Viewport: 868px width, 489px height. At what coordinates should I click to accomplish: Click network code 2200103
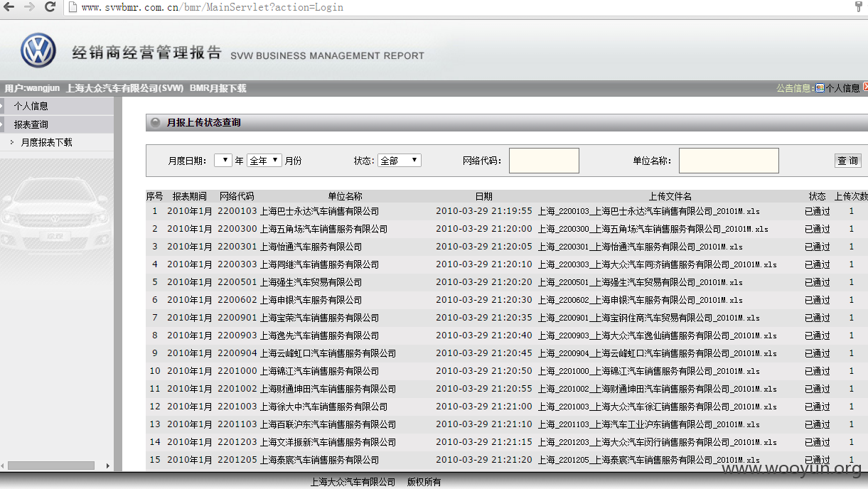coord(237,211)
